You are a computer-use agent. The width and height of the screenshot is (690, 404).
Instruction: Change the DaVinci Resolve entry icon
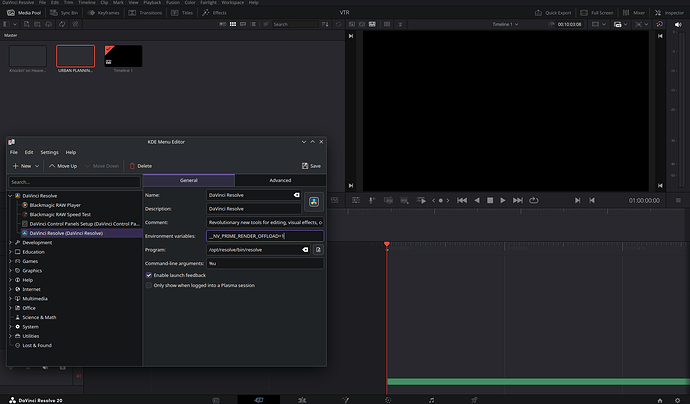pos(314,202)
